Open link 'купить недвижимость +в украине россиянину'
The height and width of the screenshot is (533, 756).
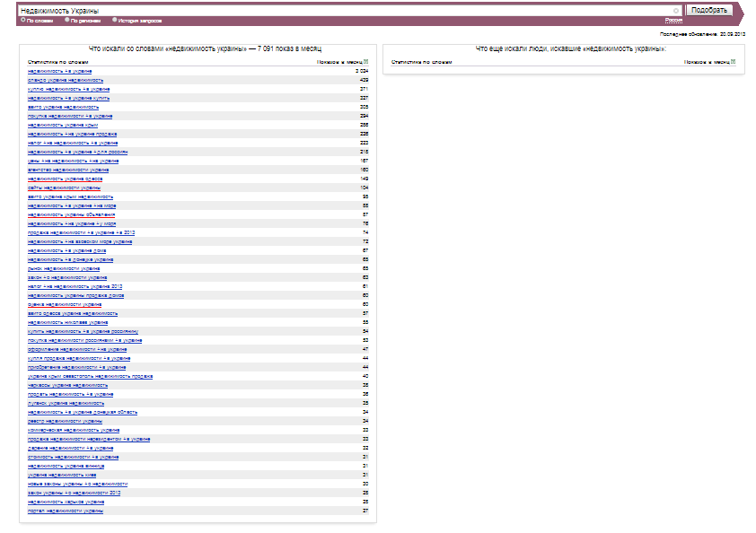(x=83, y=332)
